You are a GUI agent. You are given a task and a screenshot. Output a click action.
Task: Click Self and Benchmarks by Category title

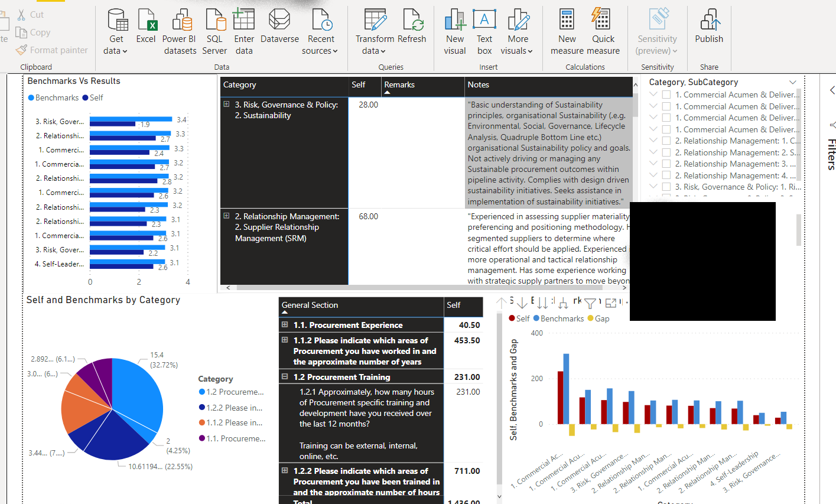[103, 300]
